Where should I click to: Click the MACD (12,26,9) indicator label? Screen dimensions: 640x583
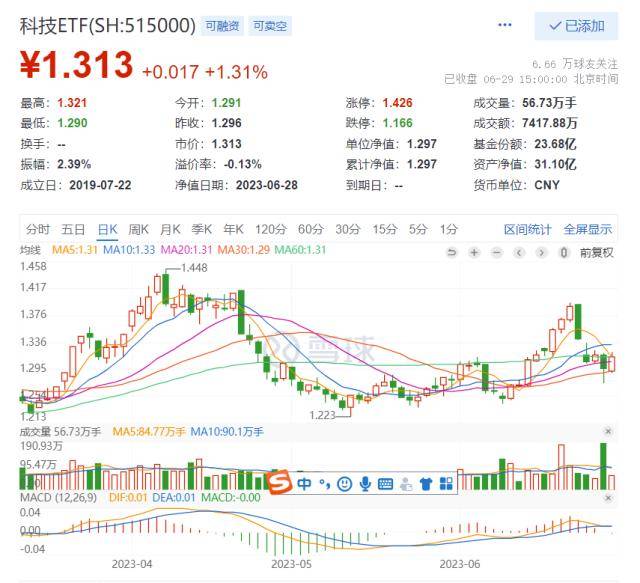tap(58, 498)
